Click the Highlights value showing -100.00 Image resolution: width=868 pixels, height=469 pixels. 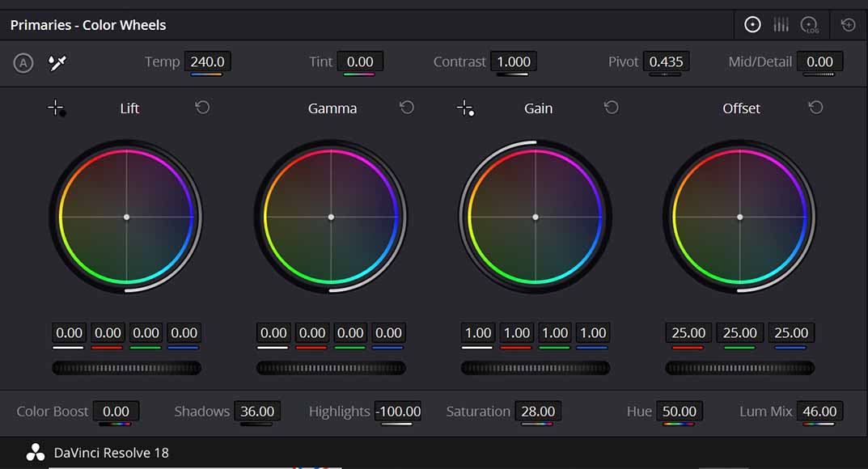click(398, 411)
